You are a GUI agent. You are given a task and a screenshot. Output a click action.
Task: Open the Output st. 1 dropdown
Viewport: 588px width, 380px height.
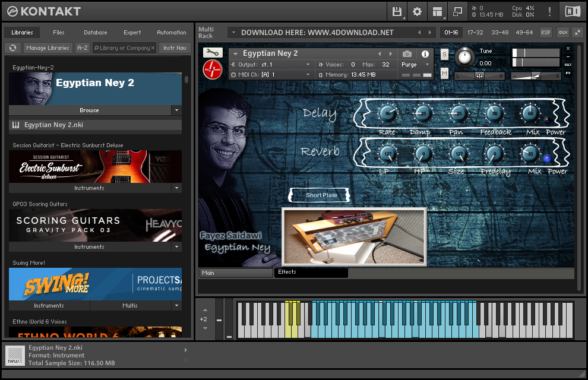[308, 65]
